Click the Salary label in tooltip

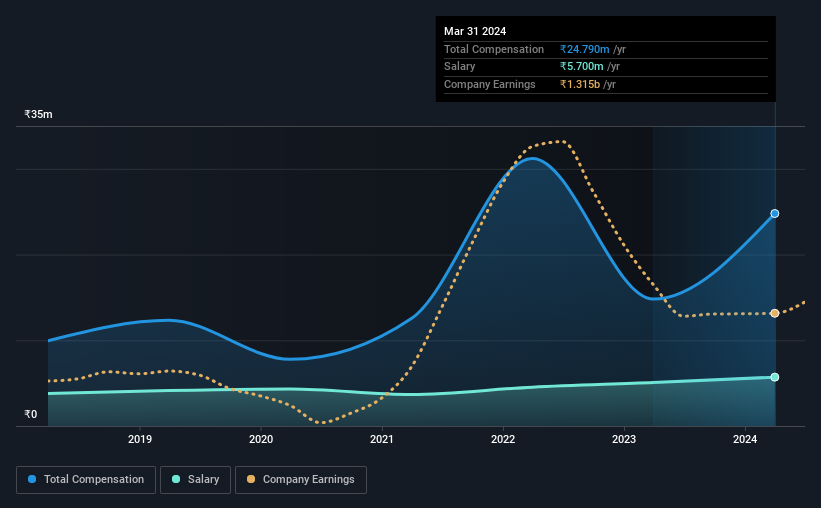[460, 67]
